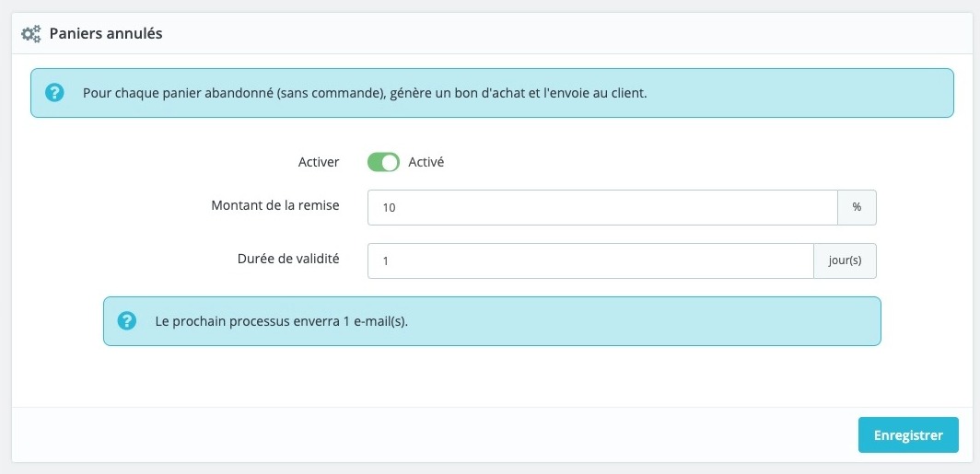
Task: Click the value 1 in the validity field
Action: (386, 261)
